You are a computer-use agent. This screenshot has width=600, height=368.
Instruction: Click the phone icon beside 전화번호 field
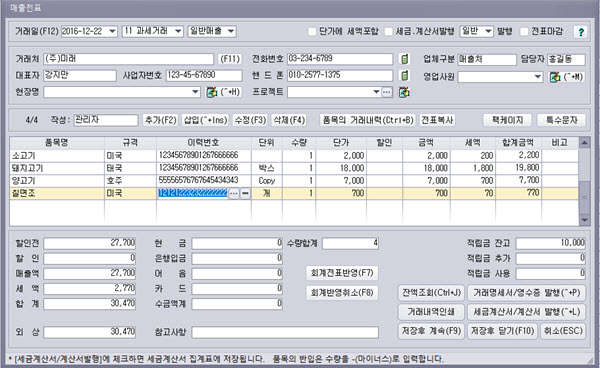pyautogui.click(x=404, y=59)
